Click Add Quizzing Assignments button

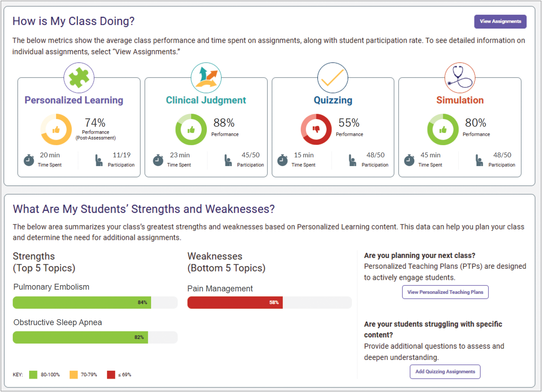click(x=445, y=371)
